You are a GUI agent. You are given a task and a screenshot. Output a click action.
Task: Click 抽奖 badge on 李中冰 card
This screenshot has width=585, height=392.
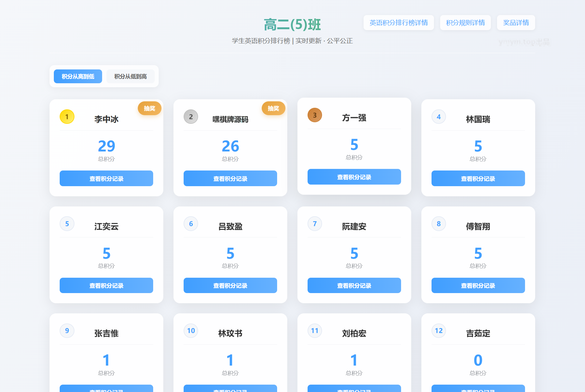click(149, 108)
